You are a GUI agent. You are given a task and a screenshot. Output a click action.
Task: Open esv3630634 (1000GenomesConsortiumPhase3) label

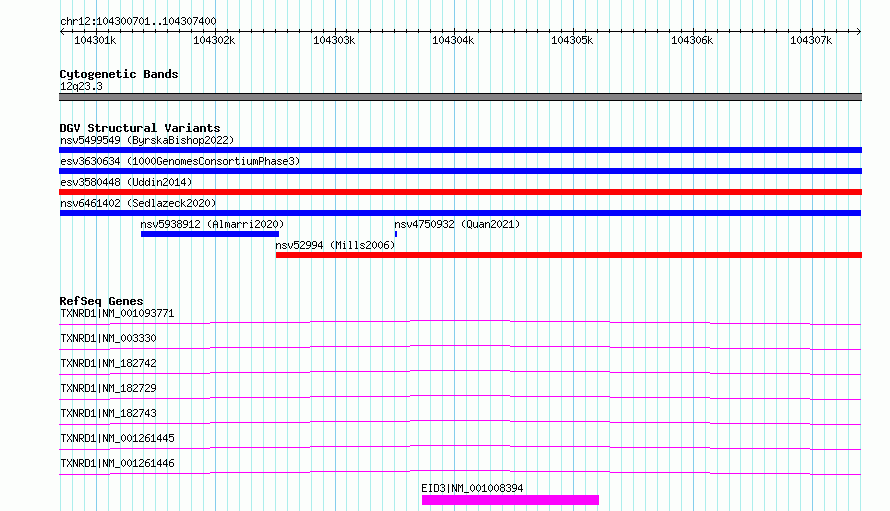tap(180, 161)
